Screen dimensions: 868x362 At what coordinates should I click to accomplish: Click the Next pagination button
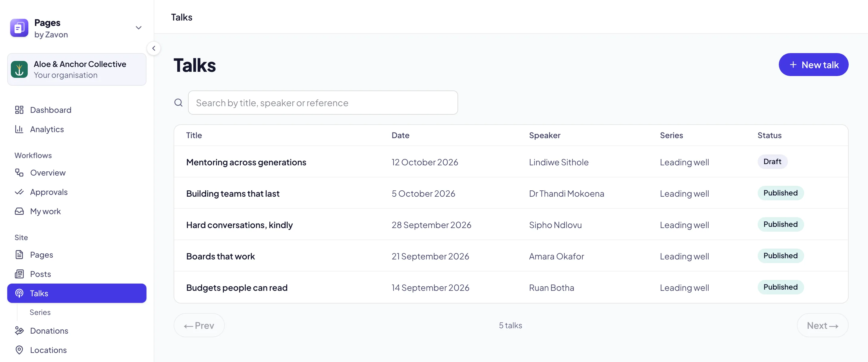click(x=822, y=325)
